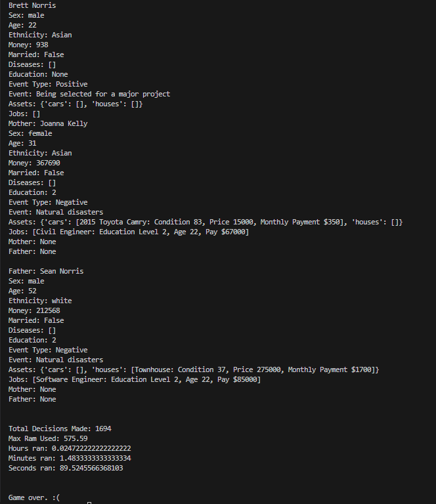The image size is (436, 504).
Task: Click the 'Age: 52' line
Action: (22, 291)
